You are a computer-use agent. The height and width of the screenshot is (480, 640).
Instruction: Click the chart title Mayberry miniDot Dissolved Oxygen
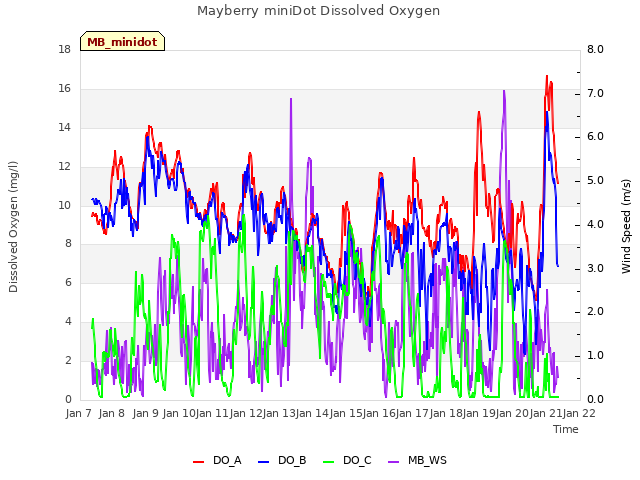[318, 11]
